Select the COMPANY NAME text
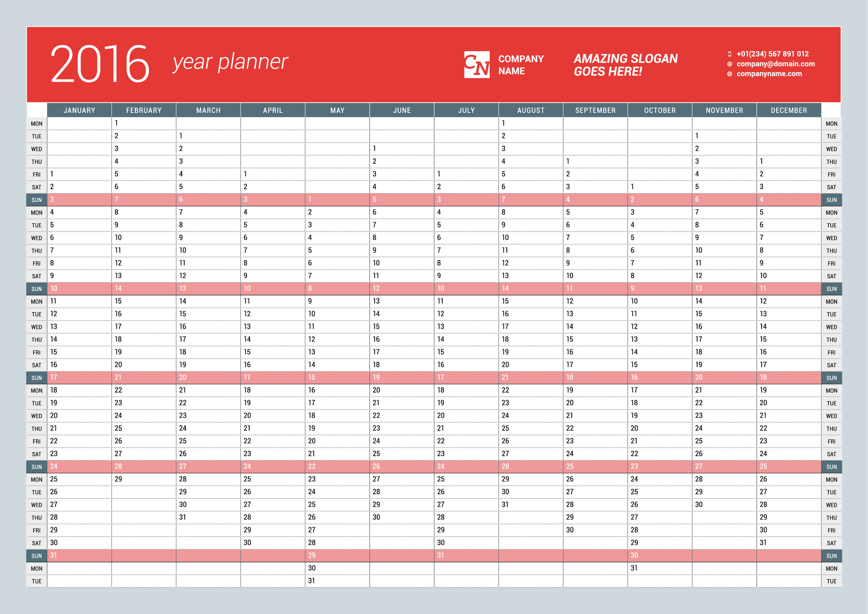Image resolution: width=868 pixels, height=614 pixels. pos(521,65)
